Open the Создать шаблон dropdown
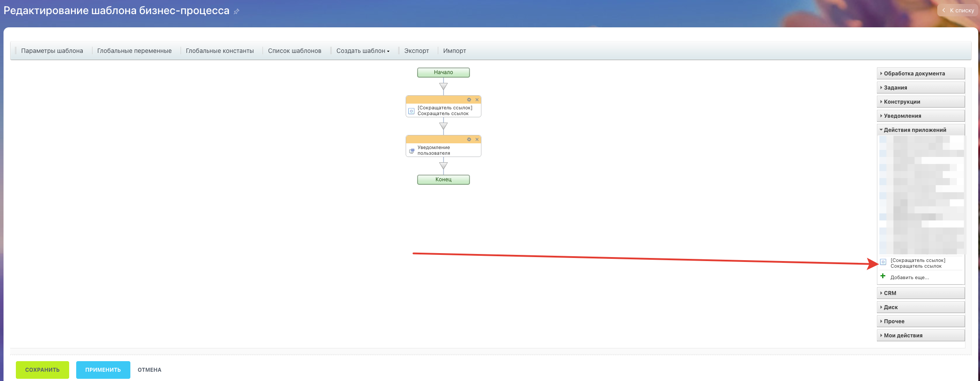Screen dimensions: 980x381 (x=363, y=51)
